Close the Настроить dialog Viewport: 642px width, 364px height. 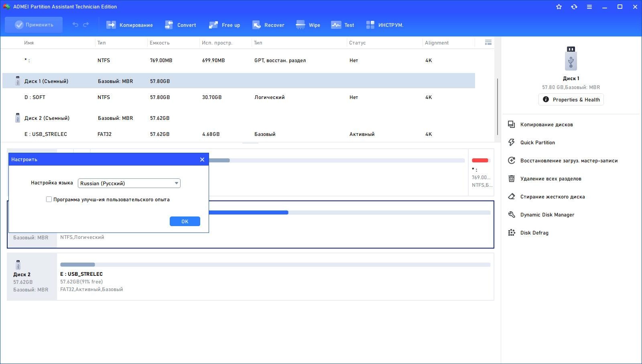click(x=202, y=160)
